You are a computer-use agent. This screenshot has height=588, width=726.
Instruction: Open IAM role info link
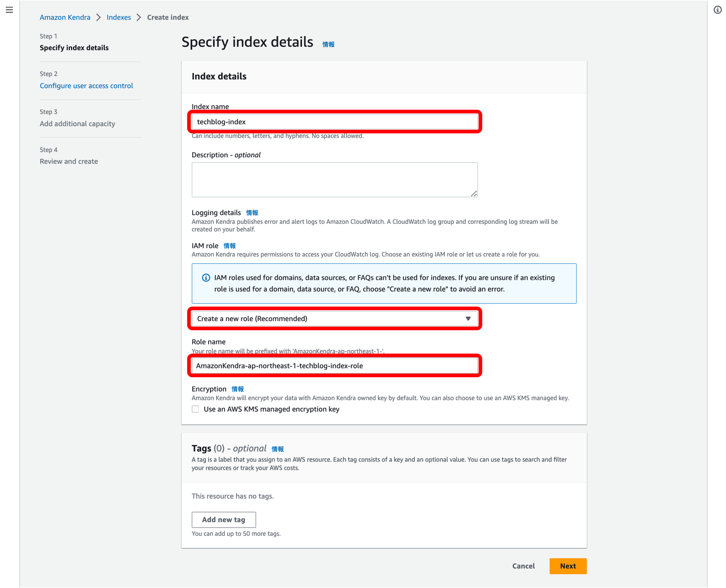point(229,246)
